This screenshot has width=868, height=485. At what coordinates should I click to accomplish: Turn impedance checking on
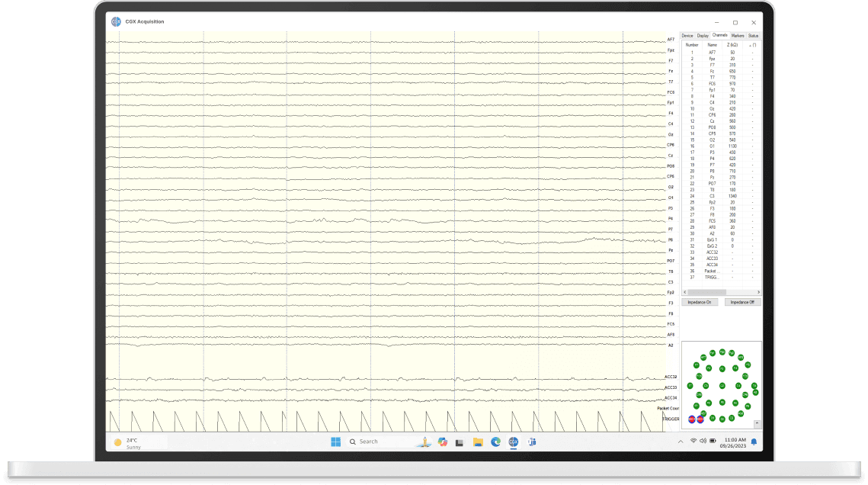[x=700, y=302]
